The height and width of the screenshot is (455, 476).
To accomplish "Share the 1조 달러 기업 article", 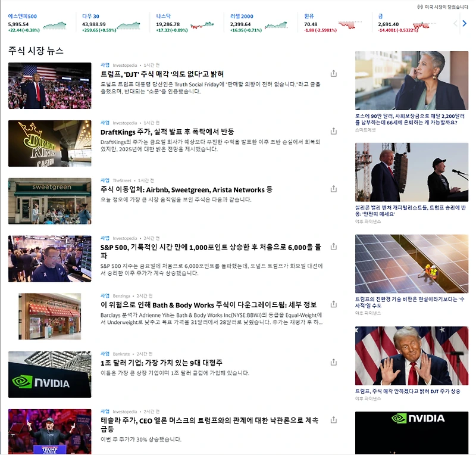I will [333, 362].
